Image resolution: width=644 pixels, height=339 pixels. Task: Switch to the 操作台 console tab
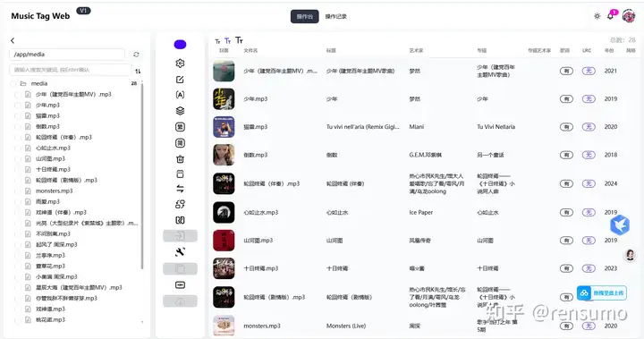point(305,16)
